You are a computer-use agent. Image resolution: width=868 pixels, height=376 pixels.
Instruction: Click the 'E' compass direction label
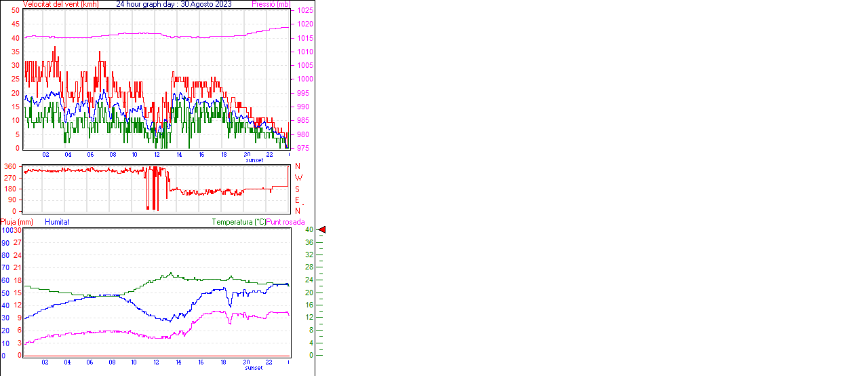coord(298,200)
